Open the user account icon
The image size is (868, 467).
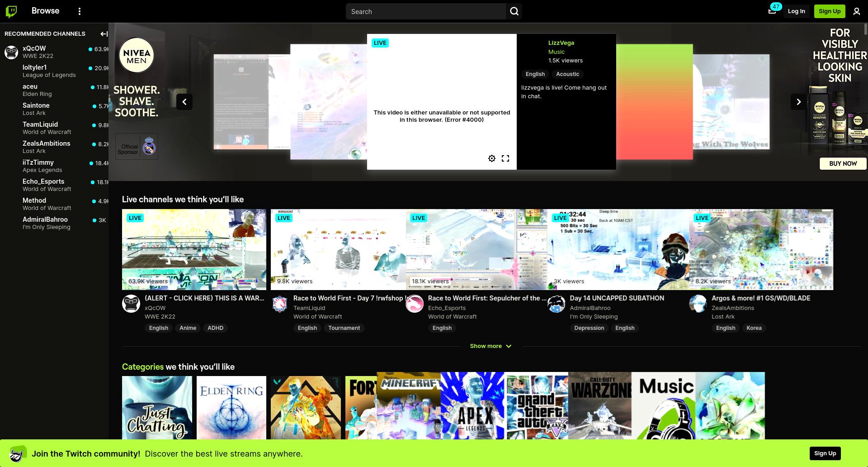coord(856,11)
